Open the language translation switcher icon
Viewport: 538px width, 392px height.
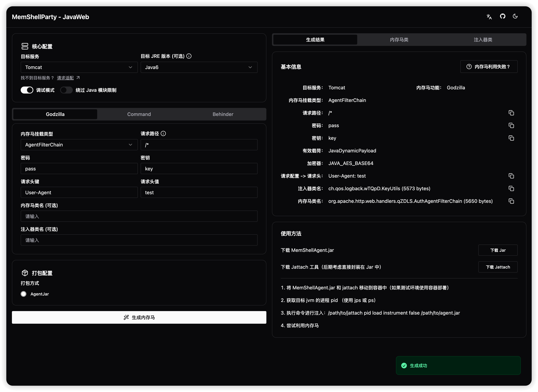click(x=489, y=17)
